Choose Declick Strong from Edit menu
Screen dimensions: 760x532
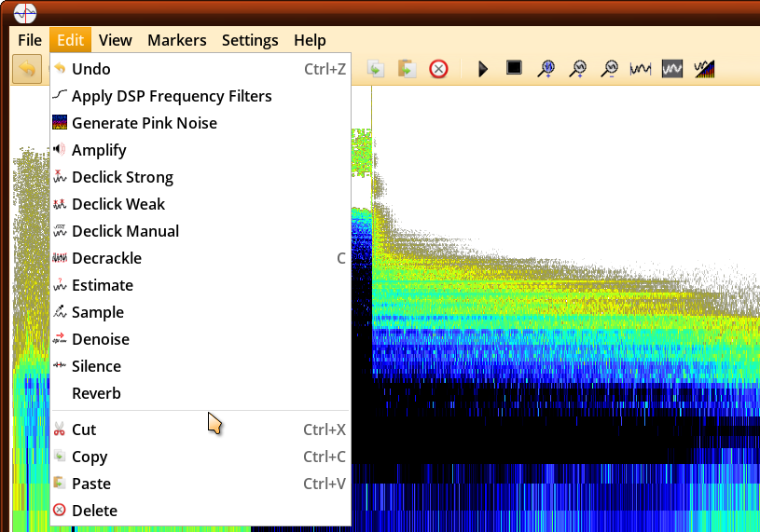122,177
